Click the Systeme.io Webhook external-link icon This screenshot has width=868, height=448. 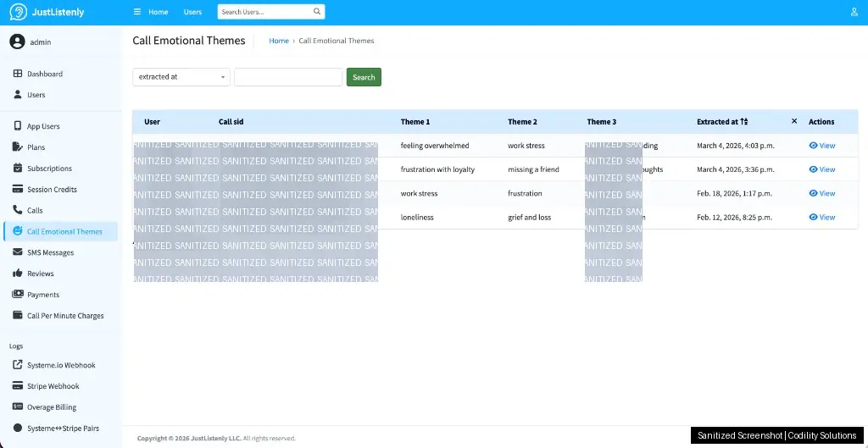(x=18, y=365)
